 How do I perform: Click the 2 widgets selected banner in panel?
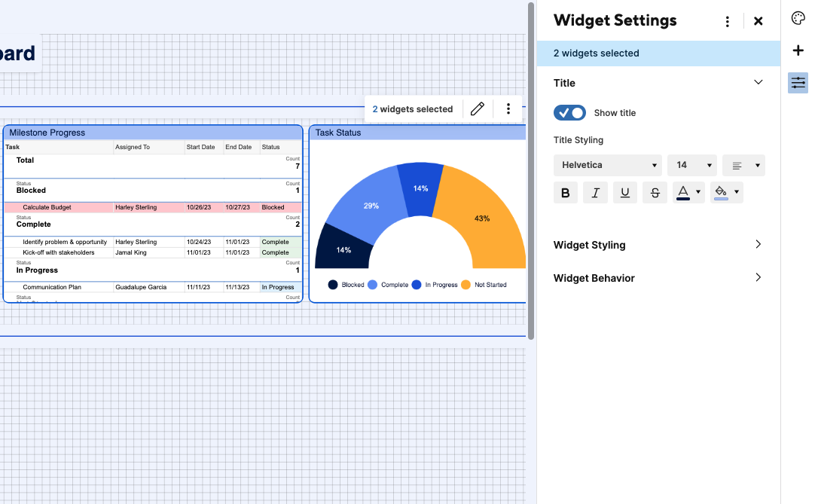pos(658,53)
